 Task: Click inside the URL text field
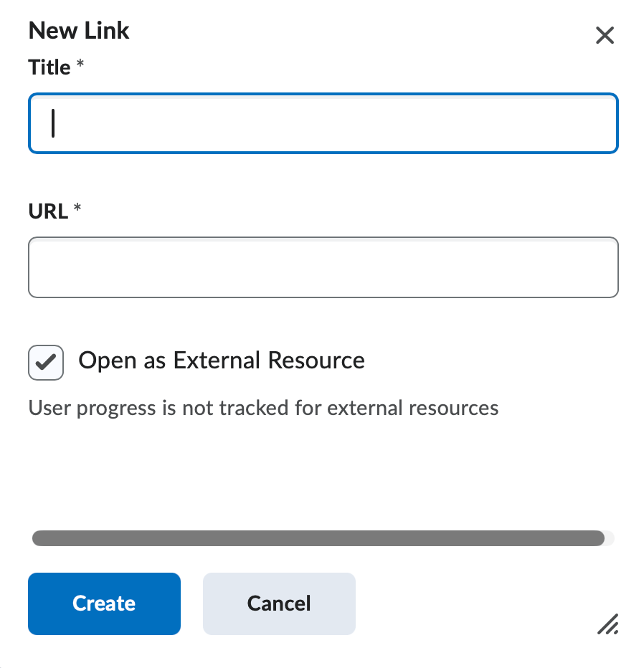pos(323,267)
